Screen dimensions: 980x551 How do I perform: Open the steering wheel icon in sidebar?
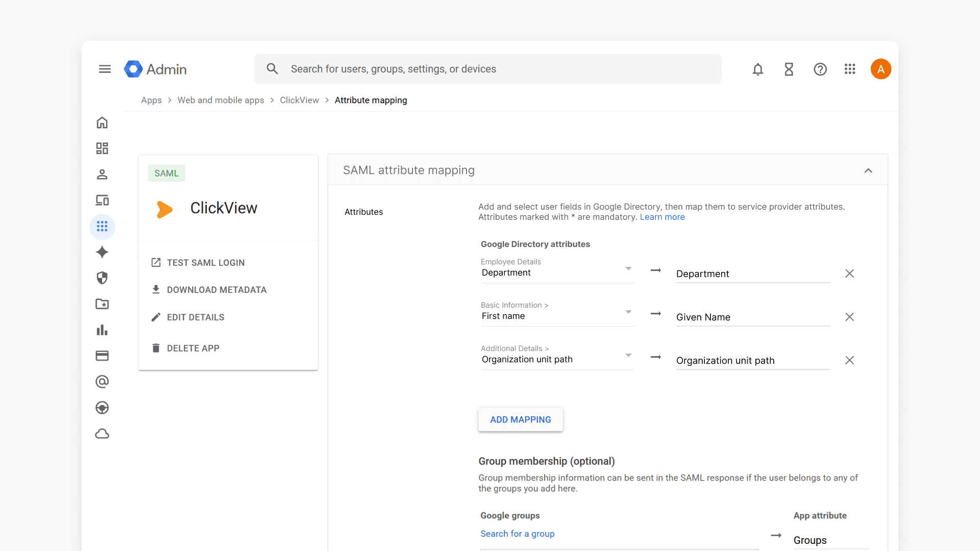point(102,408)
